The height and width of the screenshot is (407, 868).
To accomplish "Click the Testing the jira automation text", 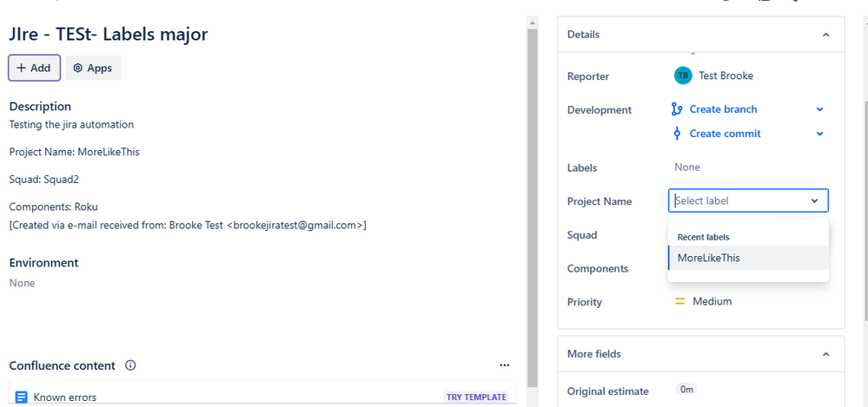I will [71, 124].
